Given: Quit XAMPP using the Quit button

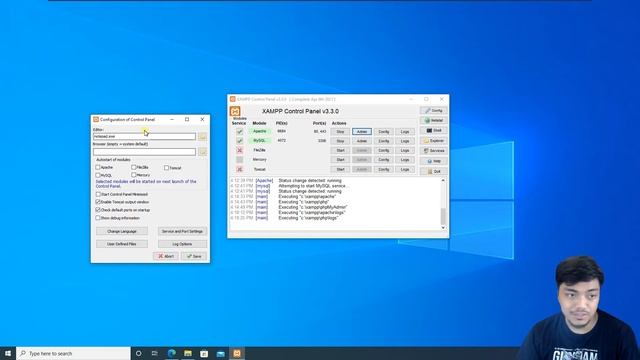Looking at the screenshot, I should pyautogui.click(x=433, y=171).
